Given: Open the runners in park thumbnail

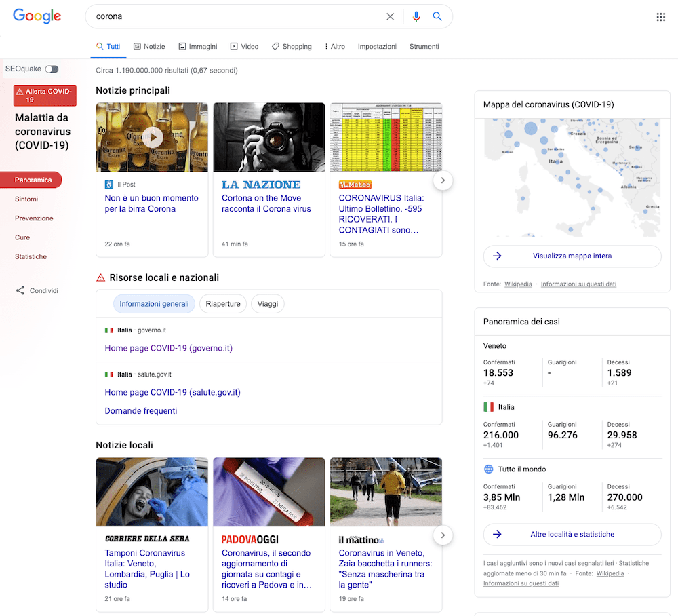Looking at the screenshot, I should (x=386, y=493).
